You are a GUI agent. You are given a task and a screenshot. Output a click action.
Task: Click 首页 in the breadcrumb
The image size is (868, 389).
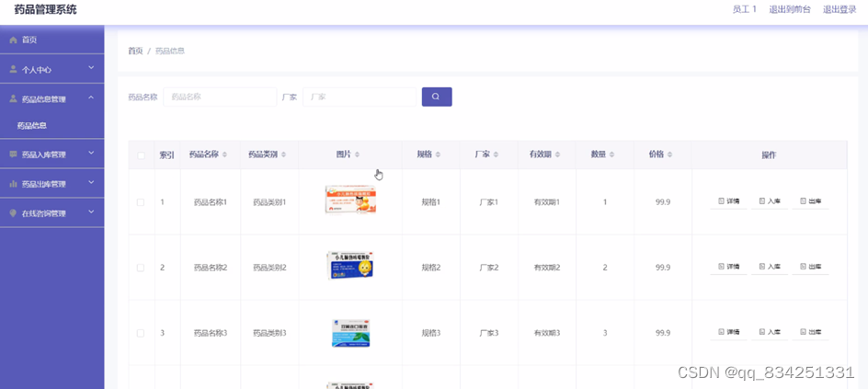pyautogui.click(x=136, y=51)
